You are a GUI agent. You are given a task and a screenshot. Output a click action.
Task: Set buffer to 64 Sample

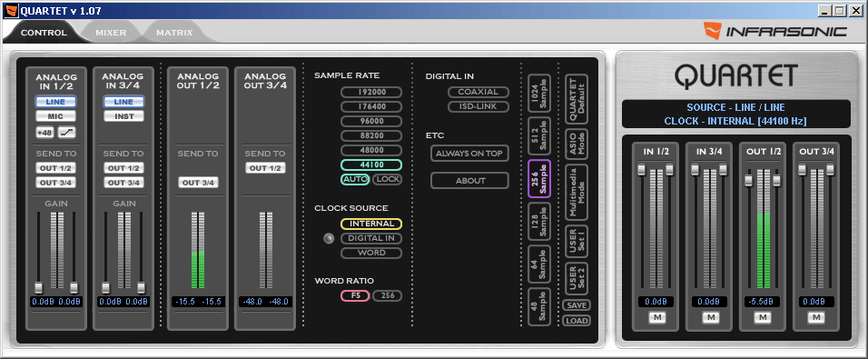(x=539, y=264)
